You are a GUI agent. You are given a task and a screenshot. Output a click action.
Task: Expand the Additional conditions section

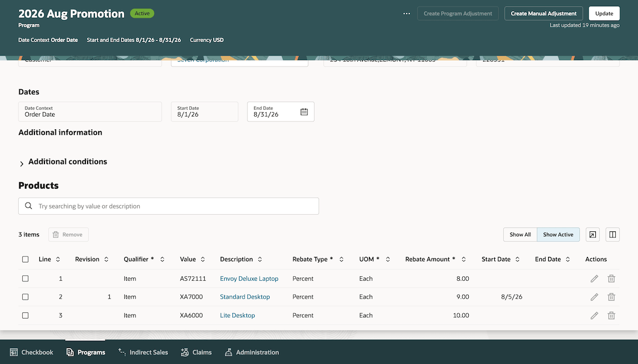22,164
